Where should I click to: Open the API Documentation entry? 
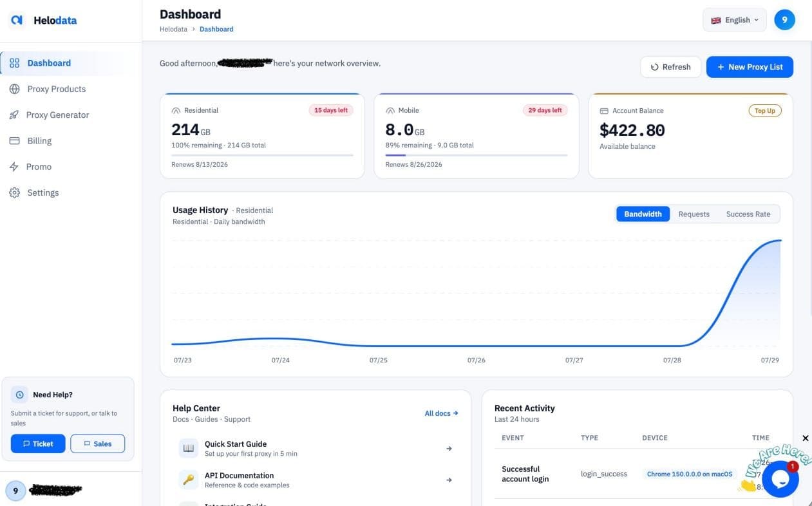coord(316,480)
